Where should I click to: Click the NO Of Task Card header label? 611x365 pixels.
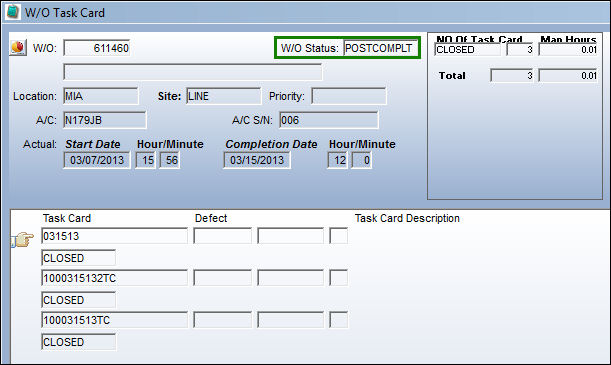click(479, 39)
